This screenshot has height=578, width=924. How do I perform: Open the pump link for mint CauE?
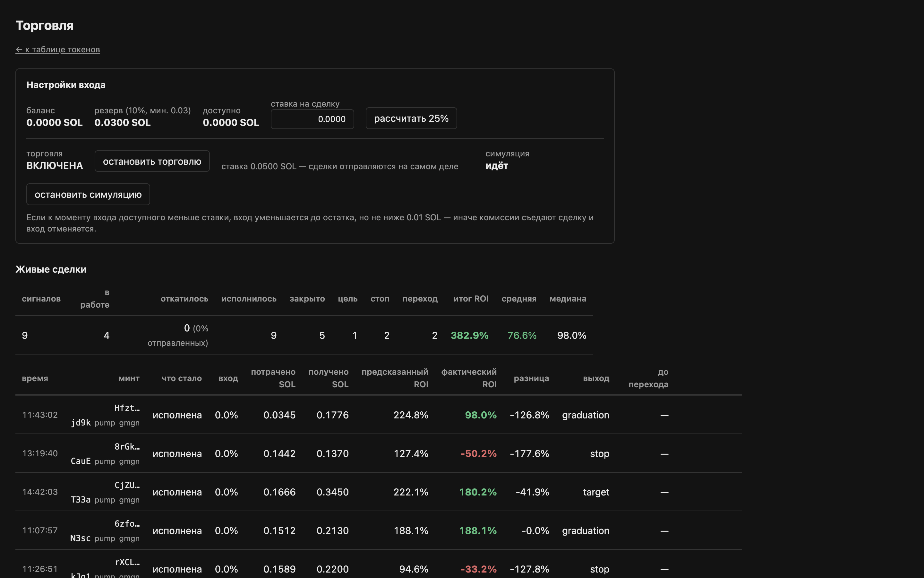[x=105, y=461]
